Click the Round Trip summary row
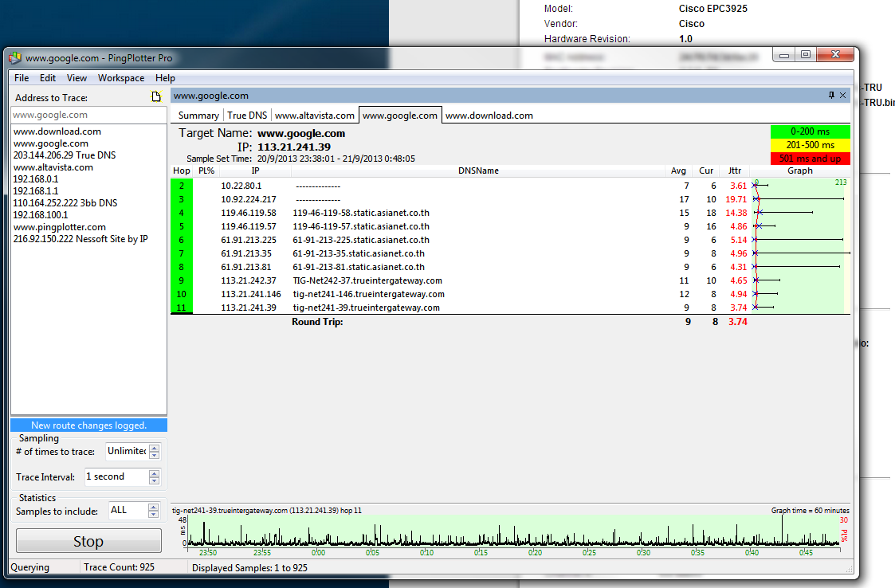895x588 pixels. (x=510, y=322)
